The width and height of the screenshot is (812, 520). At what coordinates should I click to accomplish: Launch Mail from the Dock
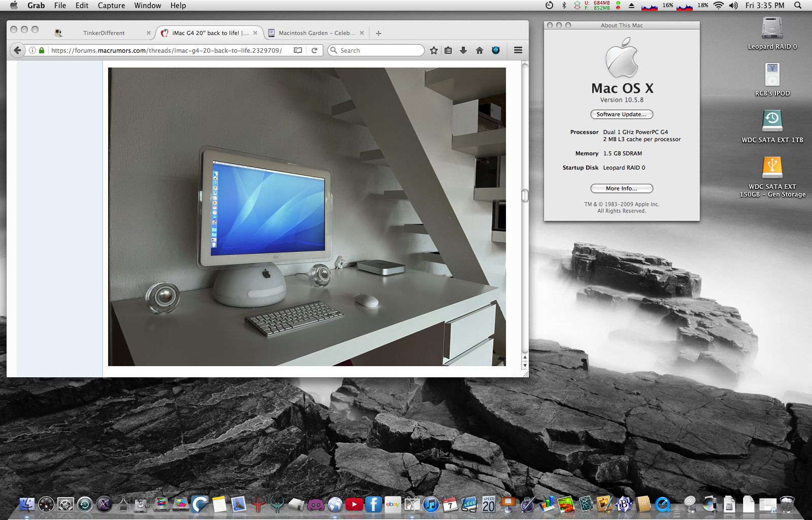239,504
